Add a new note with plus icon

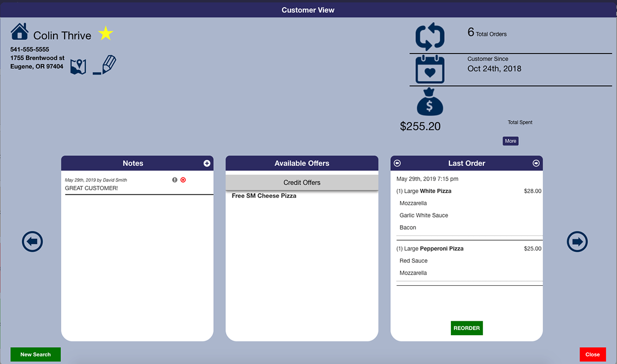207,163
